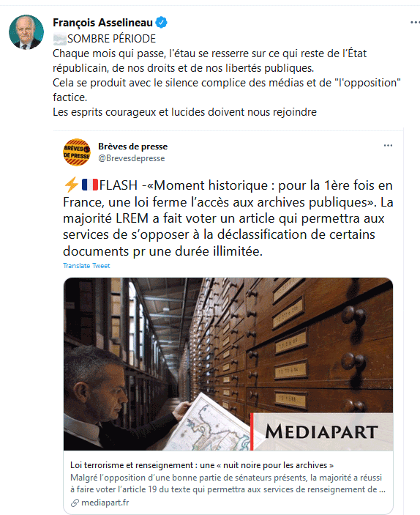Viewport: 420px width, 515px height.
Task: Open the quoted tweet's three-dot menu
Action: [x=389, y=146]
